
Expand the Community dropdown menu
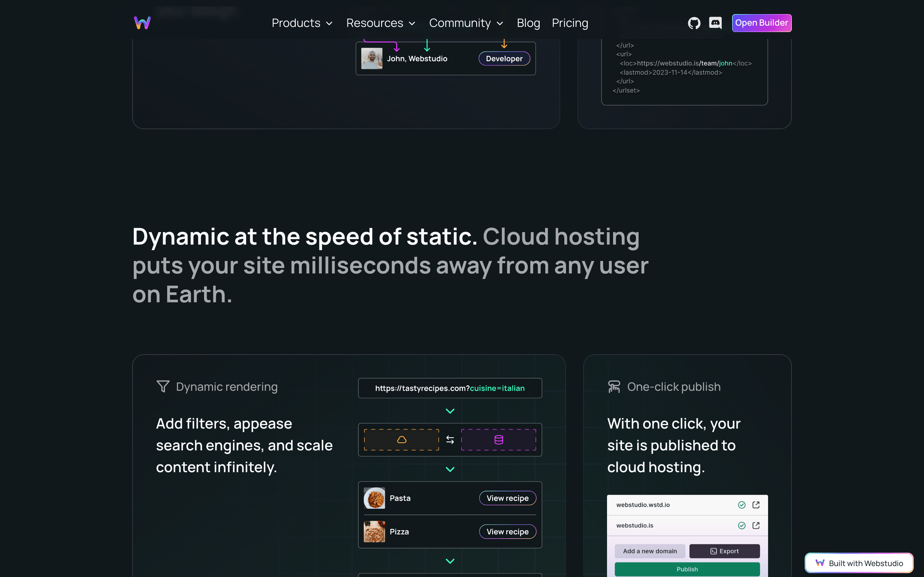(466, 23)
